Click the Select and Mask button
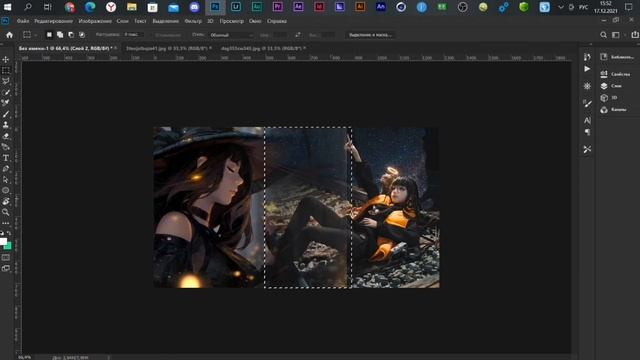This screenshot has height=360, width=640. (370, 35)
